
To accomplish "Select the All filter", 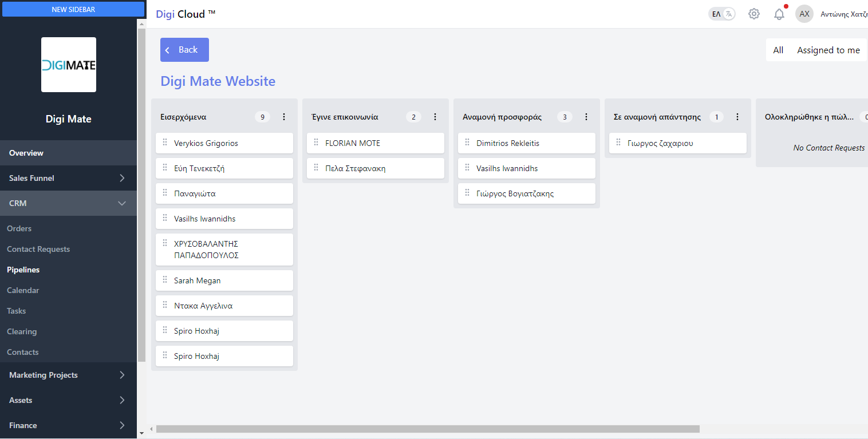I will click(778, 50).
